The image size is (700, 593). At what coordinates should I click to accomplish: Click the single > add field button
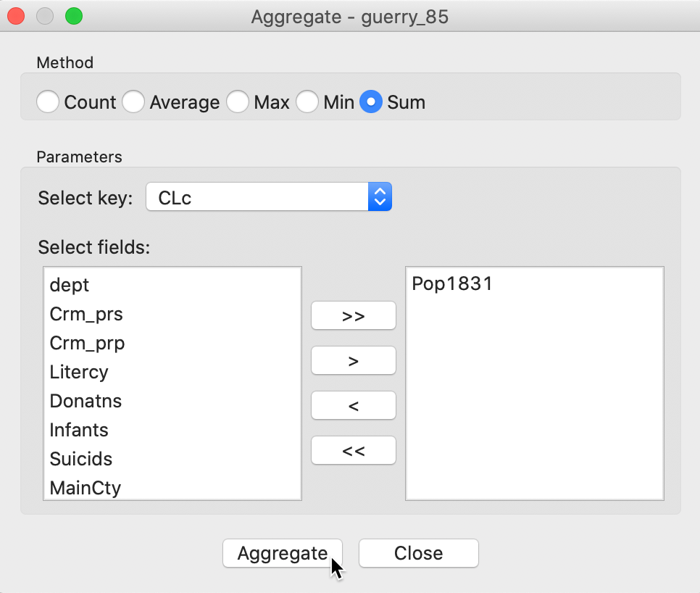(353, 360)
